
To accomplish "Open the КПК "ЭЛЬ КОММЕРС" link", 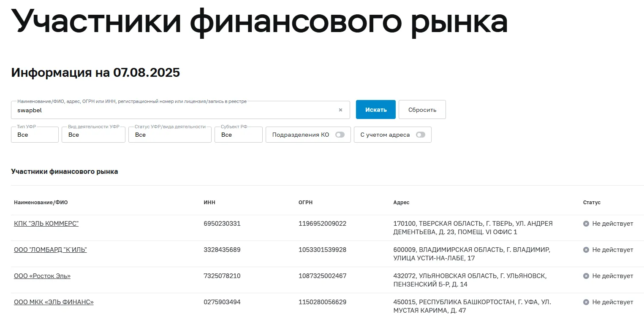I will click(46, 224).
